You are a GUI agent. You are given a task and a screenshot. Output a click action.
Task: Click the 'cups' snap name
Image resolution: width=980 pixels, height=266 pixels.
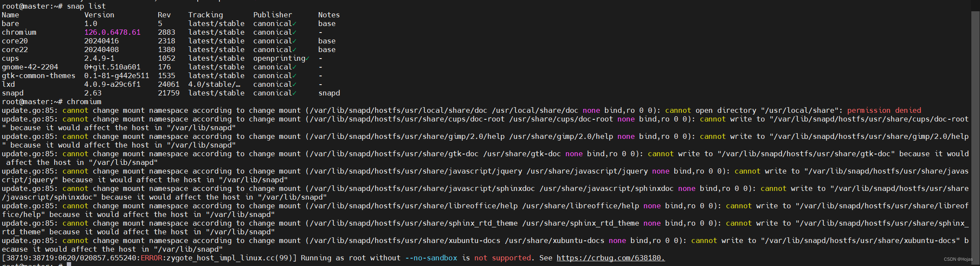10,59
